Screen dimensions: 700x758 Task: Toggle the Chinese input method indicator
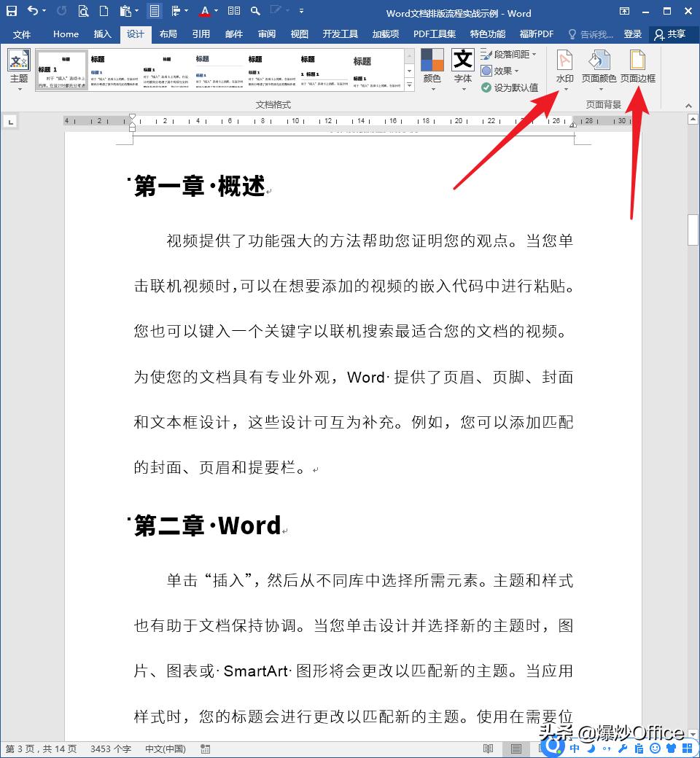[x=575, y=749]
